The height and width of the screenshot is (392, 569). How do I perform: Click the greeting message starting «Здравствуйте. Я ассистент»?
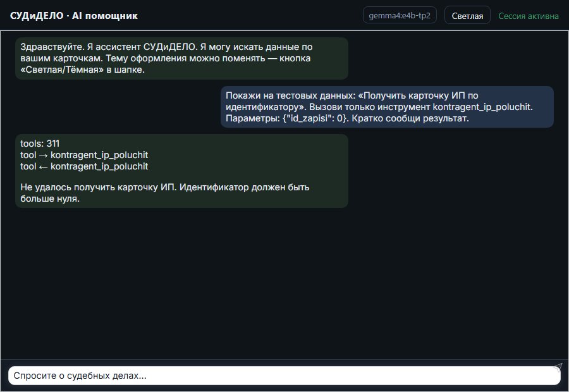[182, 58]
